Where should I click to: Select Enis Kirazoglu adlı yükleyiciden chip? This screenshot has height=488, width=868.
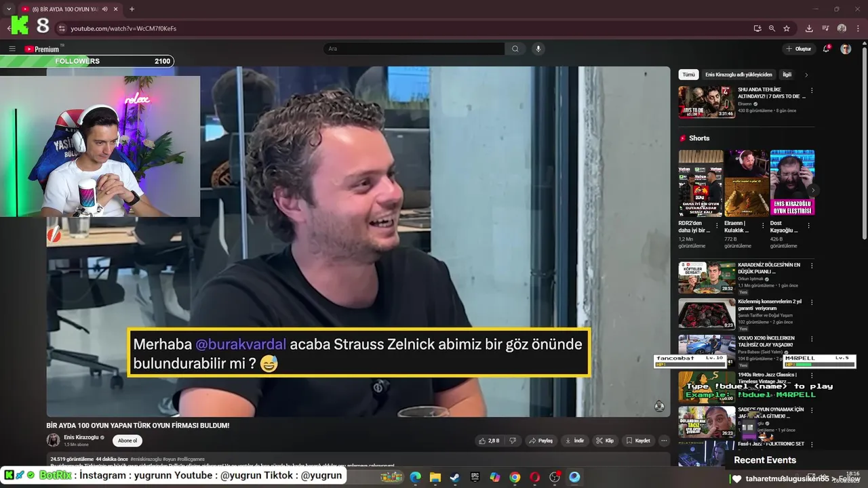pyautogui.click(x=738, y=75)
